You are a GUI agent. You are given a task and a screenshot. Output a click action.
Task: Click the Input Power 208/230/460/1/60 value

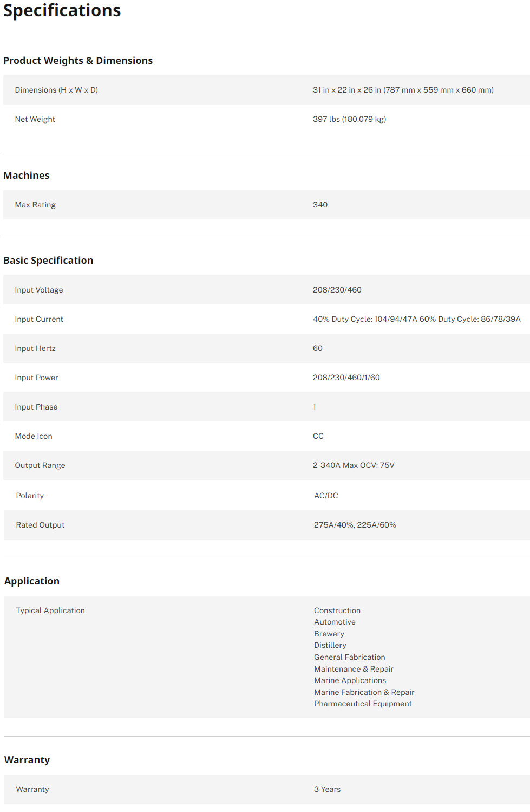(346, 378)
